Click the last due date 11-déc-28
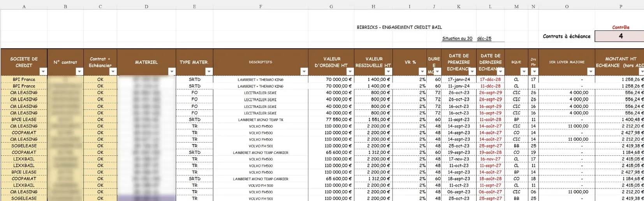Image resolution: width=644 pixels, height=201 pixels. 490,86
